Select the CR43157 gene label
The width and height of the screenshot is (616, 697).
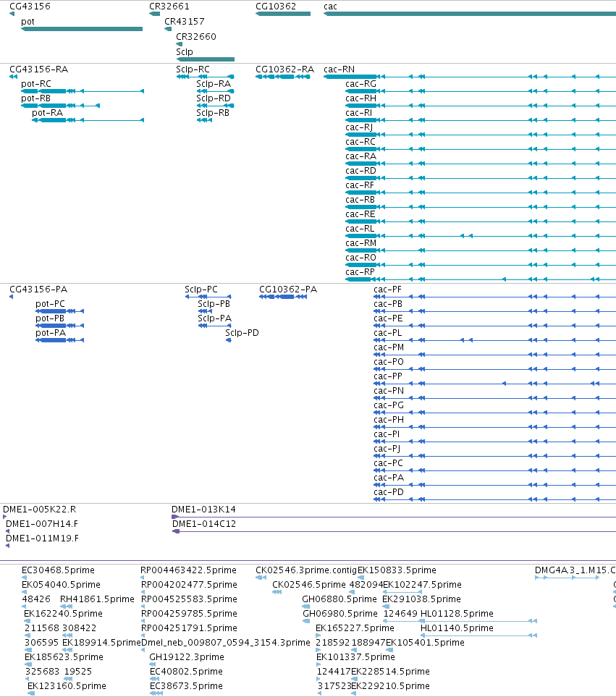tap(185, 21)
